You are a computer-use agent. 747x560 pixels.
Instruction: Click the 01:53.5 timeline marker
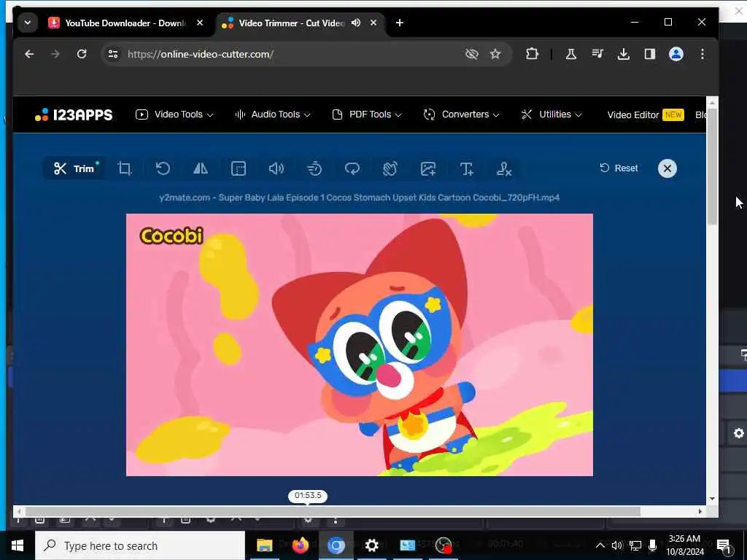[x=308, y=496]
